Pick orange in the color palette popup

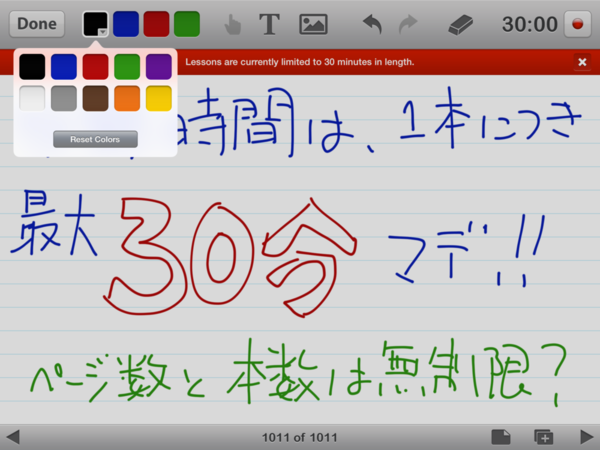[127, 98]
